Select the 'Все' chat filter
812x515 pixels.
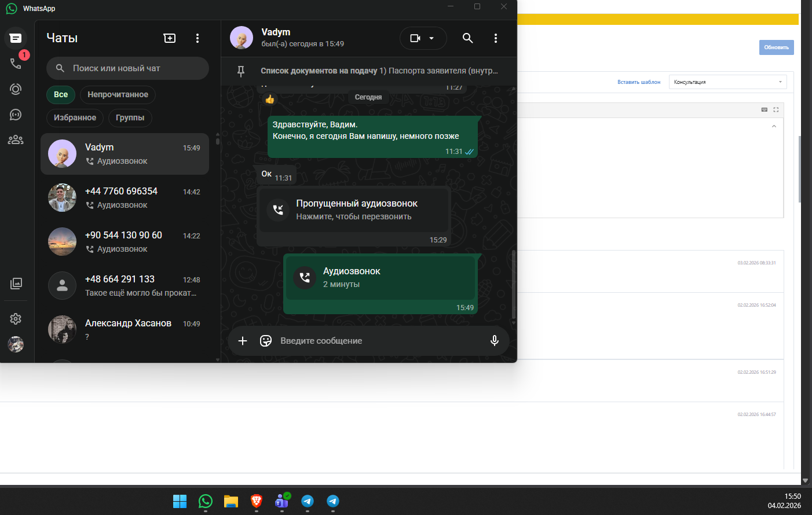click(x=61, y=94)
